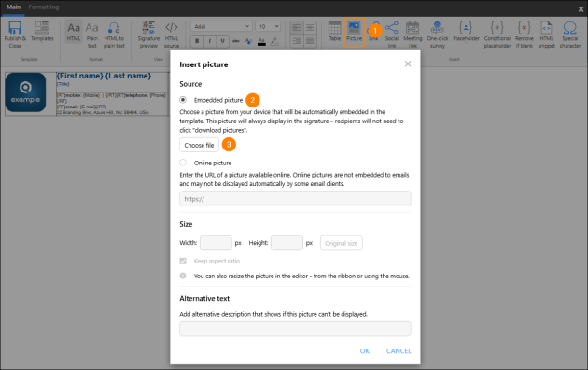Align text center
The width and height of the screenshot is (588, 370).
tap(310, 28)
